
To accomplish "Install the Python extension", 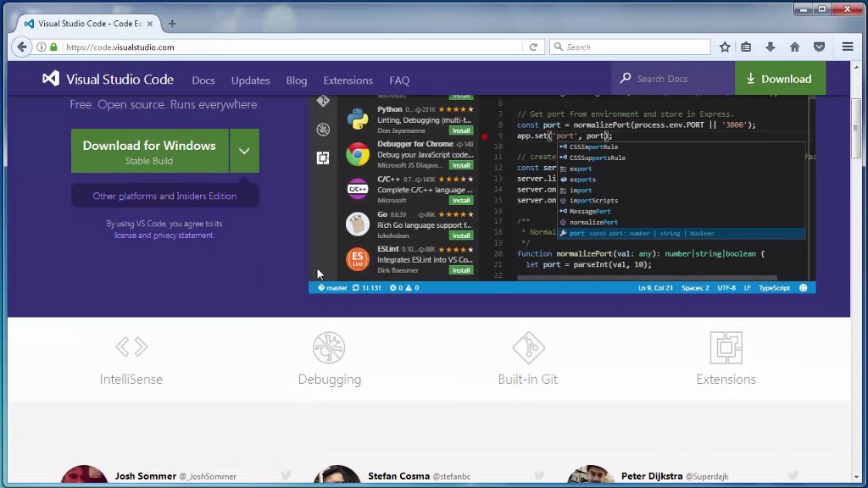I will coord(460,130).
